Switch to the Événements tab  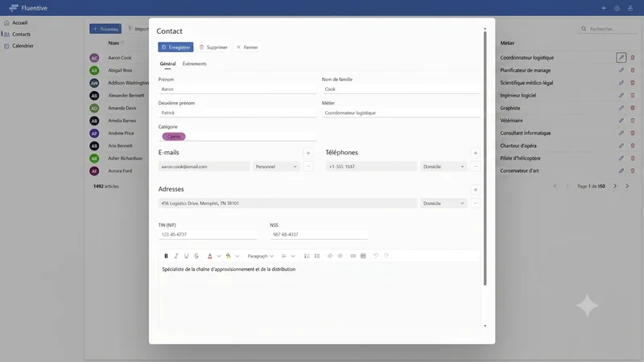(x=195, y=64)
